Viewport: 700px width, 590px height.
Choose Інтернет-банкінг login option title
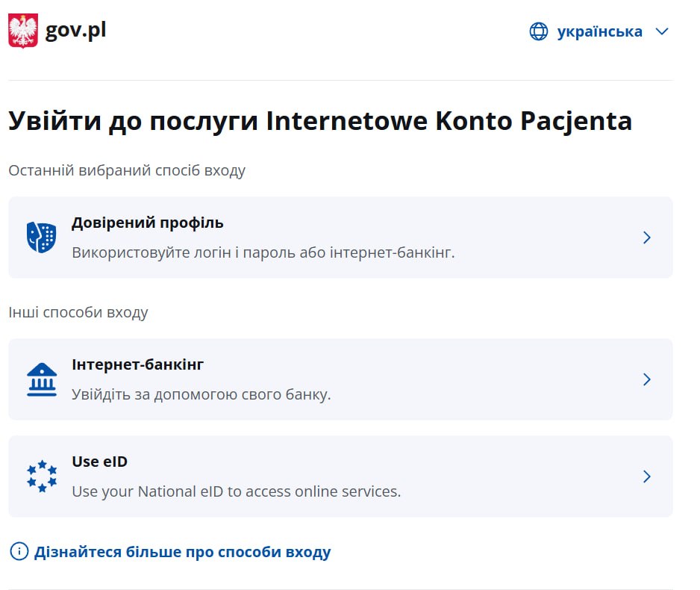137,364
